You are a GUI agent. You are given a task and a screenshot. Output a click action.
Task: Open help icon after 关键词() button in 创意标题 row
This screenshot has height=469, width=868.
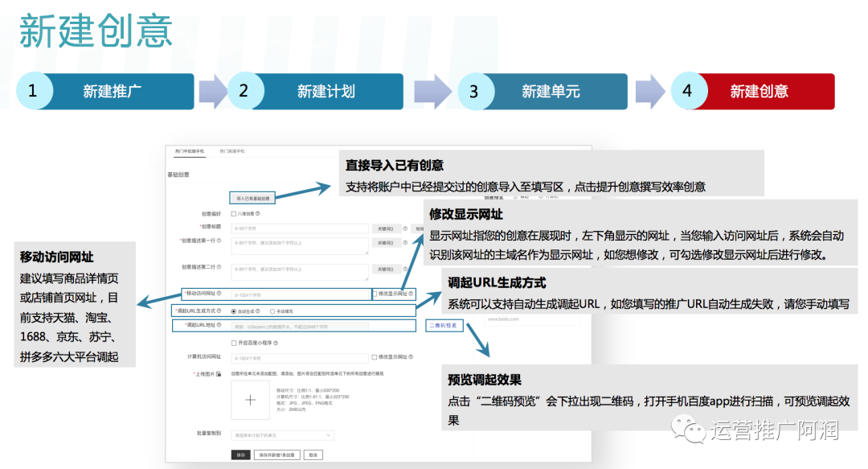405,228
